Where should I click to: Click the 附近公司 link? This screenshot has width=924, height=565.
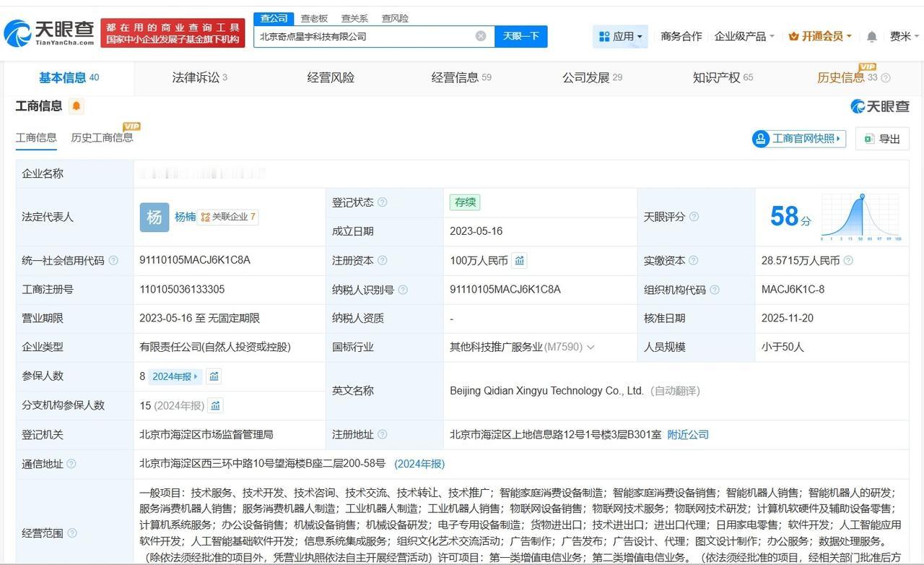coord(688,434)
